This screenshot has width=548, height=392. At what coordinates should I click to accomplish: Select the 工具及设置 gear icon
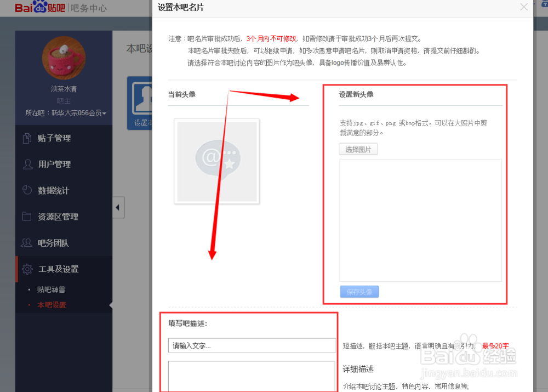click(27, 269)
